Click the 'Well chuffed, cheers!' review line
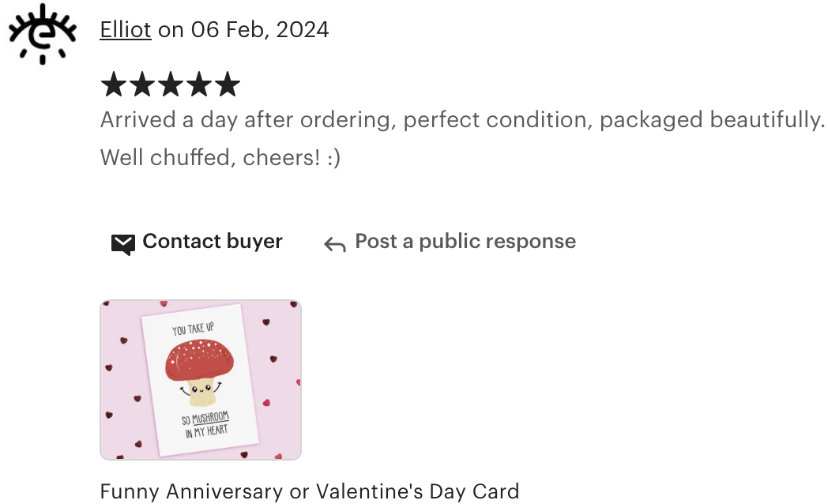Screen dimensions: 828x504 [x=220, y=157]
